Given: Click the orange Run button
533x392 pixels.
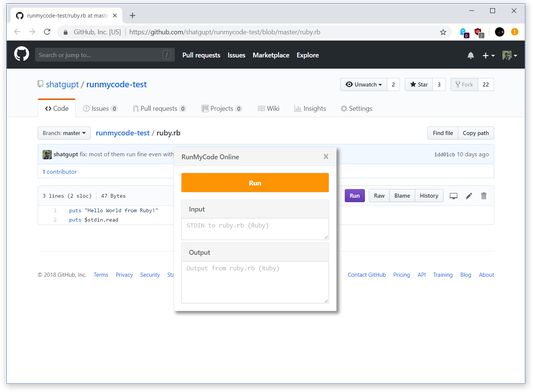Looking at the screenshot, I should point(255,183).
